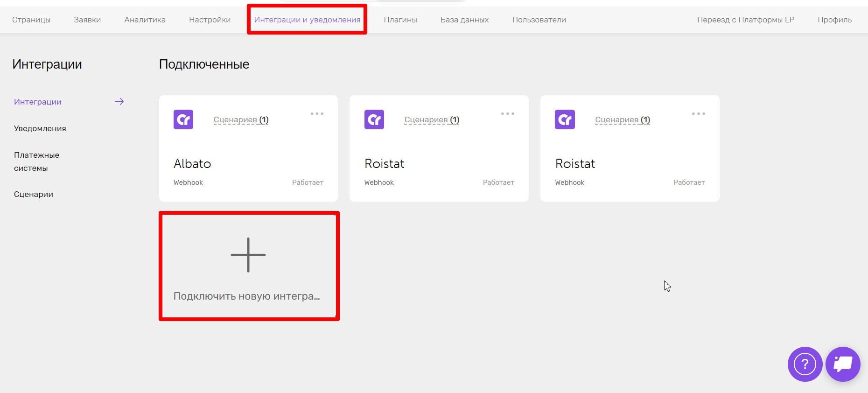868x393 pixels.
Task: Click the plus icon to add an integration
Action: (248, 255)
